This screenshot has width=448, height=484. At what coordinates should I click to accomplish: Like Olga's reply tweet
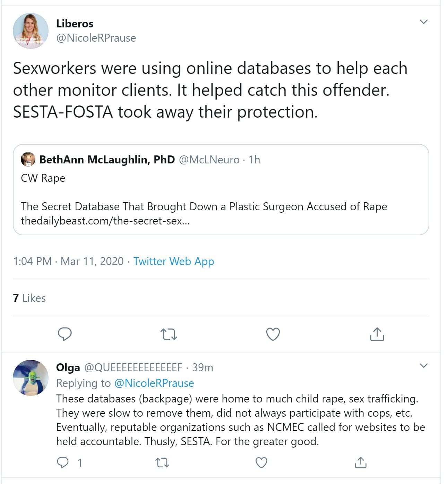point(261,462)
